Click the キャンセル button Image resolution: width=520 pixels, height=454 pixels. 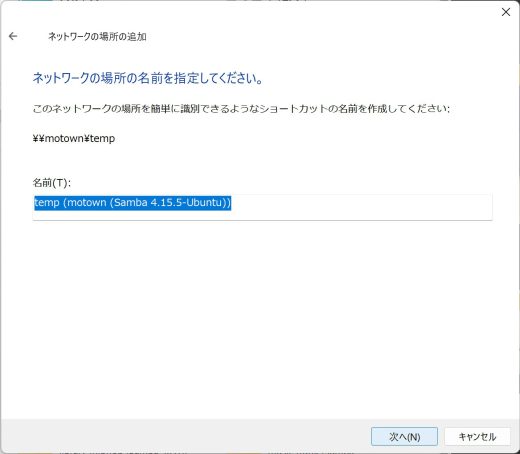pyautogui.click(x=477, y=436)
